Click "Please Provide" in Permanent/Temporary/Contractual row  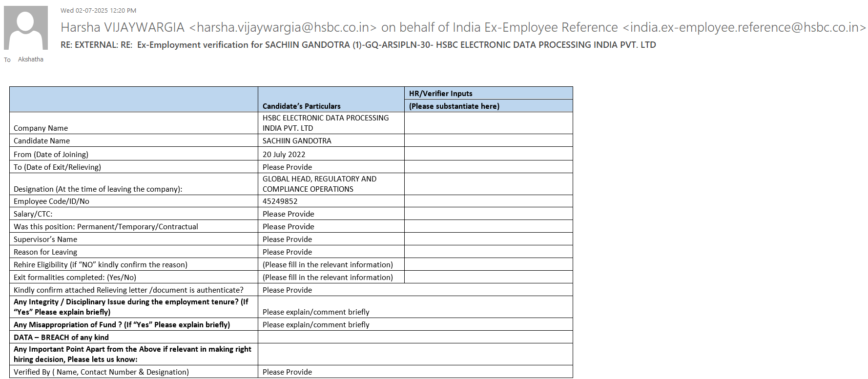click(x=288, y=226)
